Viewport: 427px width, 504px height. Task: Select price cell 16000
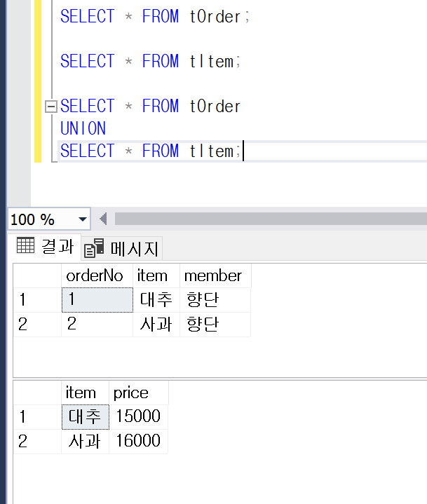[x=139, y=442]
